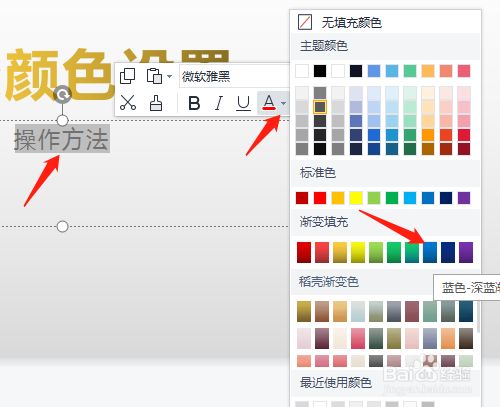Click the rotation handle above text box

pyautogui.click(x=62, y=95)
